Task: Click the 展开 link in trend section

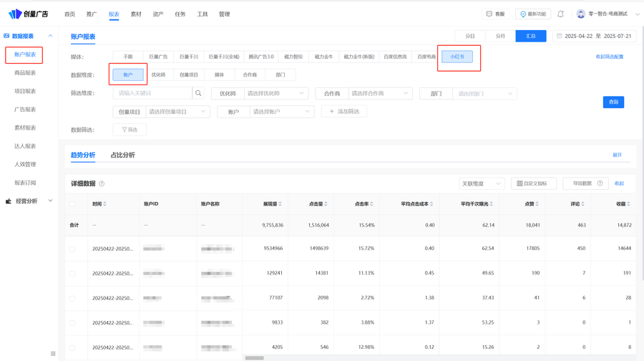Action: 617,155
